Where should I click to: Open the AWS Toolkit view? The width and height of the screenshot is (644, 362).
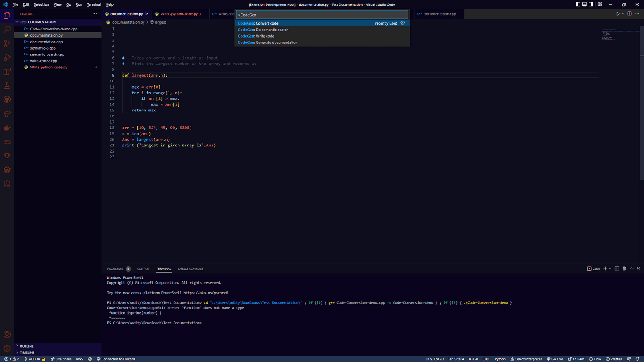tap(7, 142)
